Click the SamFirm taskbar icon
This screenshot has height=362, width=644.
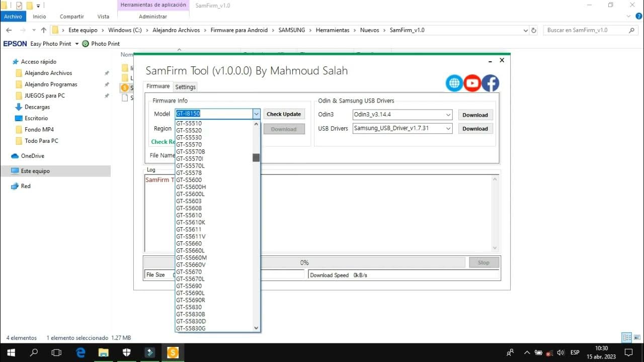(x=173, y=352)
